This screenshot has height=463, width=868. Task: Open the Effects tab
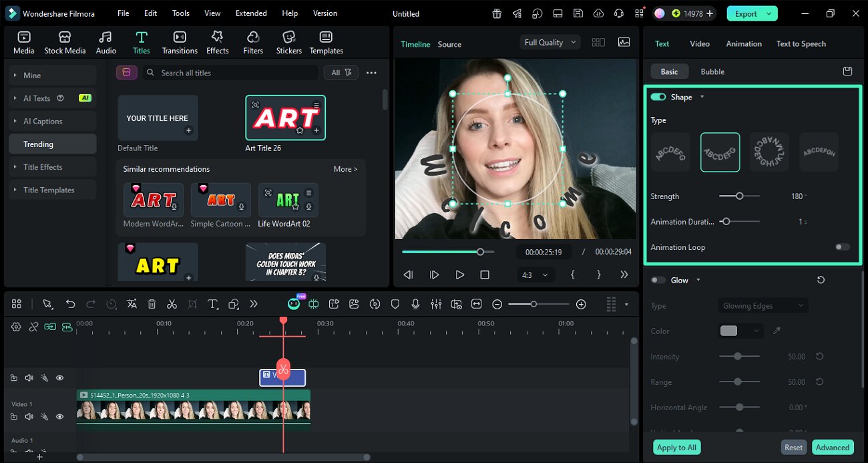pos(217,43)
